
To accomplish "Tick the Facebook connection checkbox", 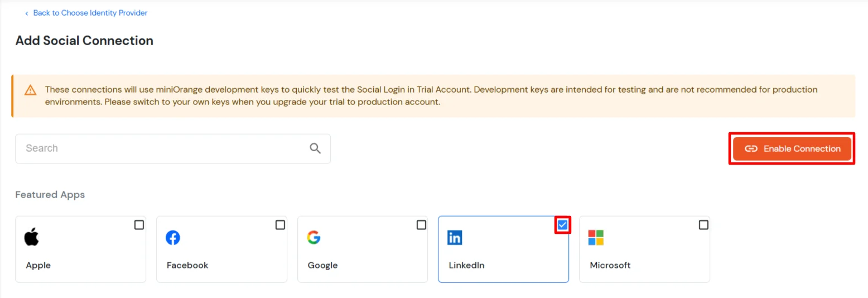I will pos(280,225).
